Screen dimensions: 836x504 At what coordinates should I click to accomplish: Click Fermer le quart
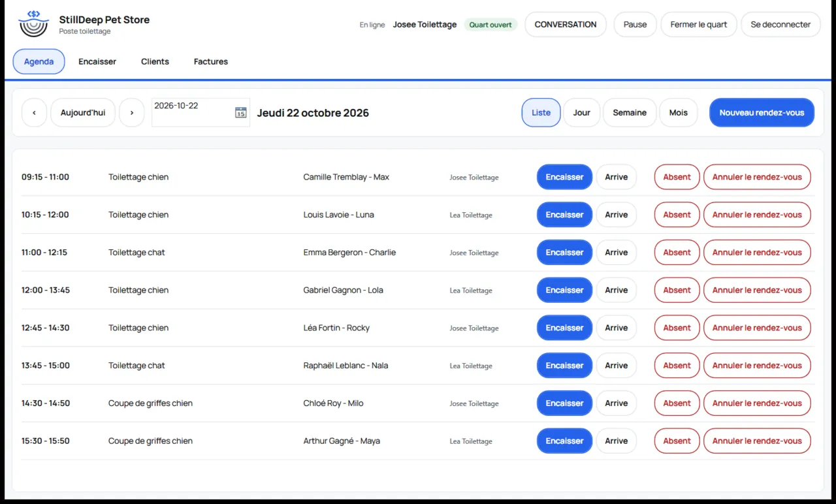tap(699, 24)
